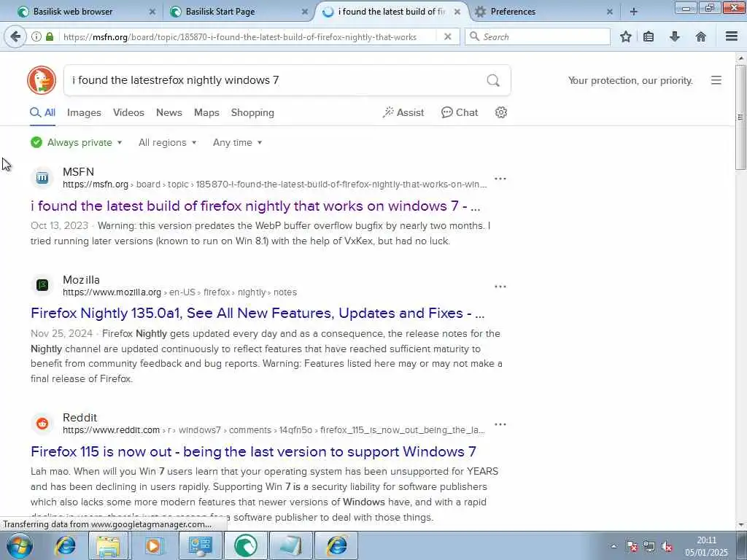The width and height of the screenshot is (747, 560).
Task: Open site information icon in address bar
Action: (36, 36)
